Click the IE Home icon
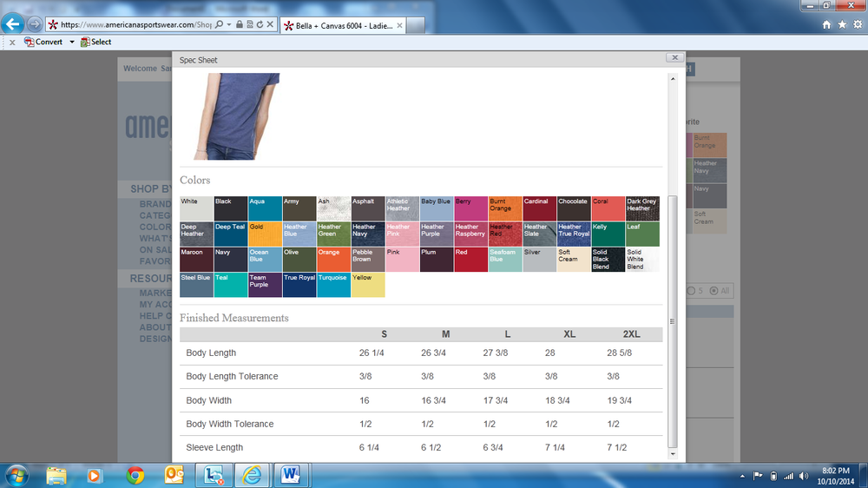 tap(826, 24)
